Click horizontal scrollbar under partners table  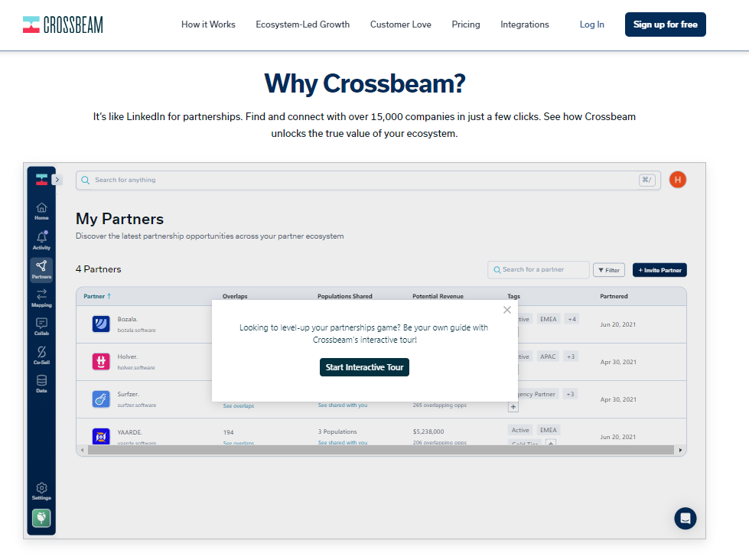coord(381,450)
